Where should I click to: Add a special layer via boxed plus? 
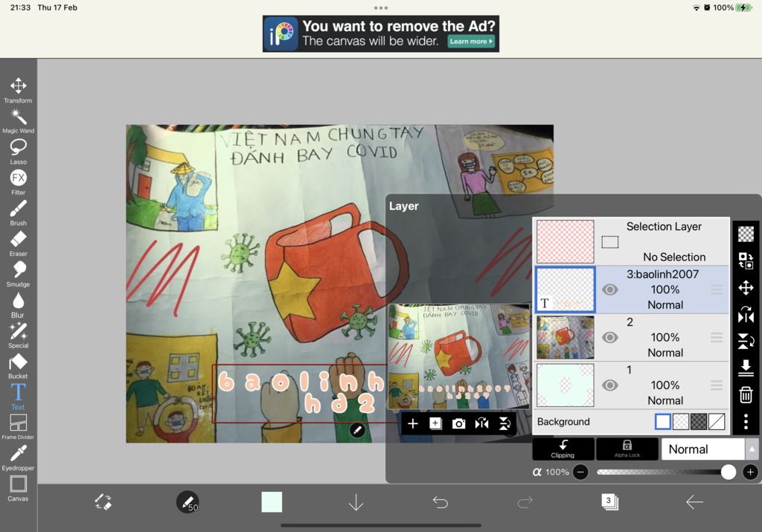tap(435, 423)
